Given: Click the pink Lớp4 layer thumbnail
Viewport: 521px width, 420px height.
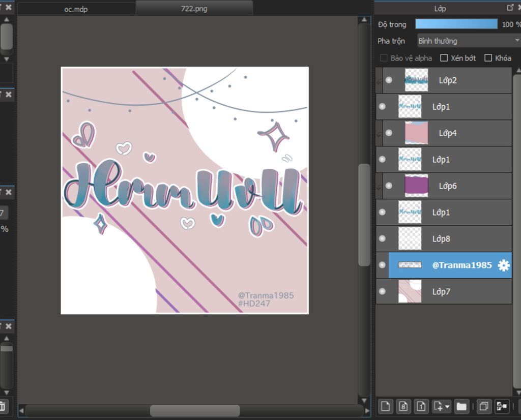Looking at the screenshot, I should pyautogui.click(x=416, y=133).
